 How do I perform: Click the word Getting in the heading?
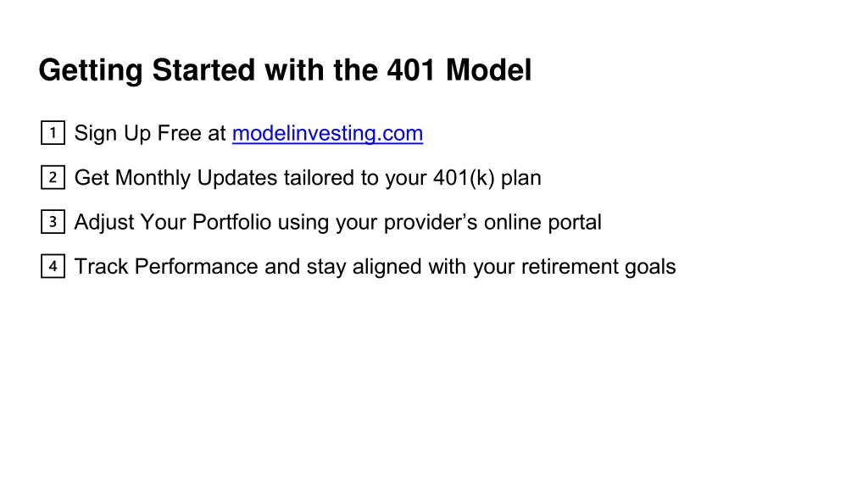pyautogui.click(x=91, y=71)
